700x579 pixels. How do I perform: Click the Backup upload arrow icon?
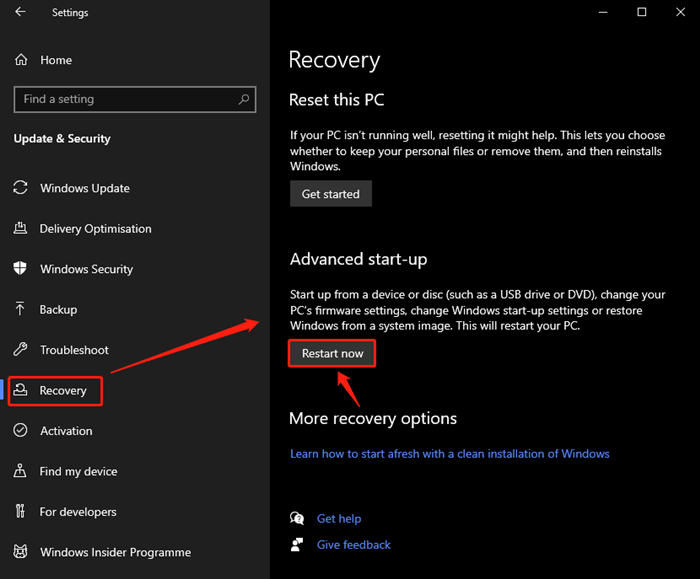[x=20, y=308]
